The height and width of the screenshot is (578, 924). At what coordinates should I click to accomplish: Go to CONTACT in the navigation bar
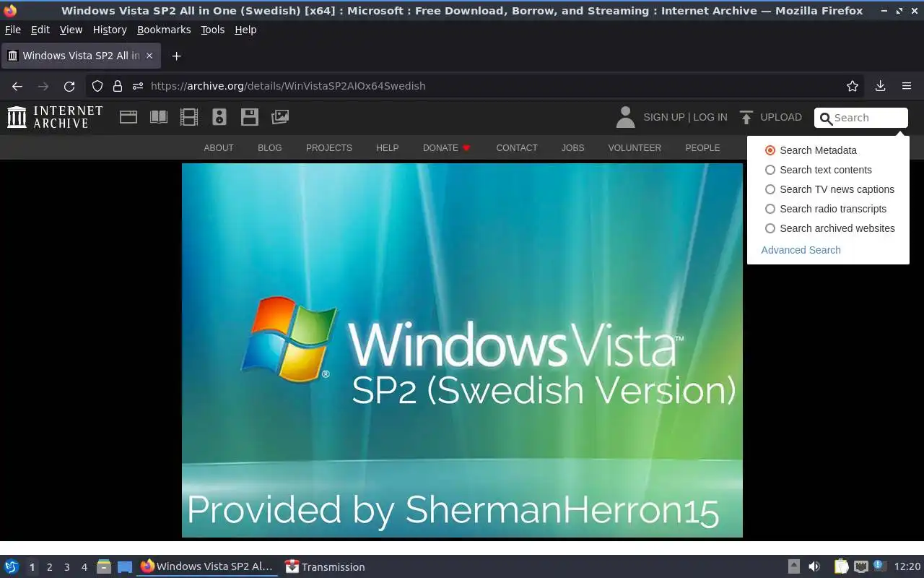(x=517, y=147)
